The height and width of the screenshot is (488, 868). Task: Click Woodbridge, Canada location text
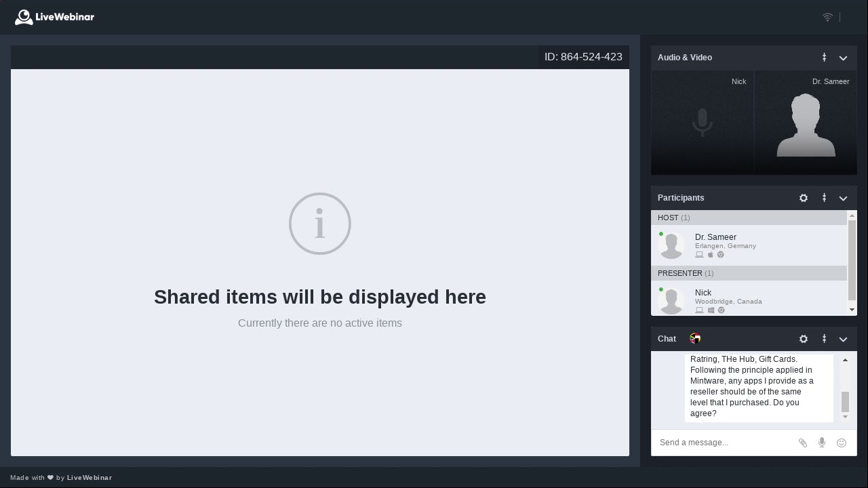pos(728,302)
